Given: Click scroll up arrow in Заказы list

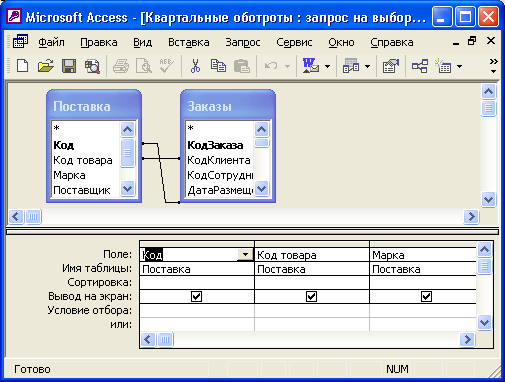Looking at the screenshot, I should click(x=262, y=129).
